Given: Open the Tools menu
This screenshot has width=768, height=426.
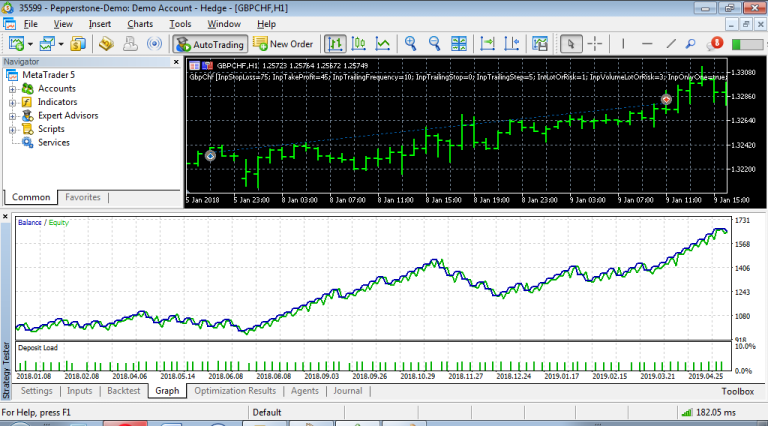Looking at the screenshot, I should (180, 24).
